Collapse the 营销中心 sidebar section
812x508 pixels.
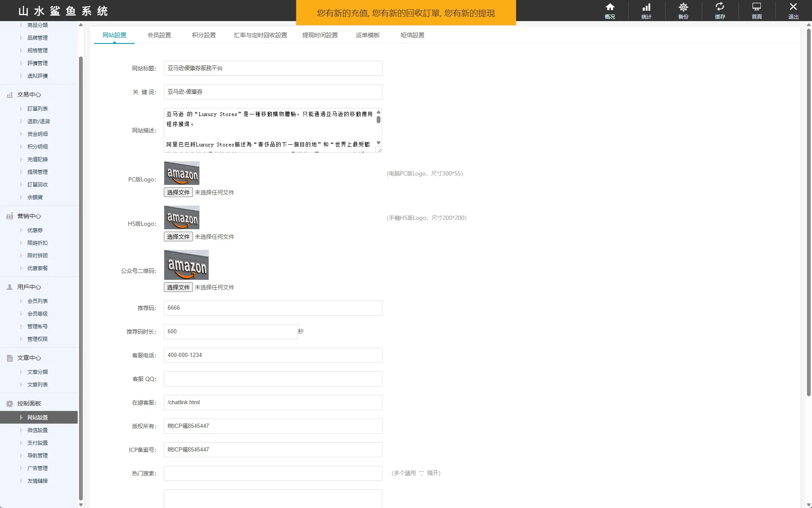[x=29, y=216]
